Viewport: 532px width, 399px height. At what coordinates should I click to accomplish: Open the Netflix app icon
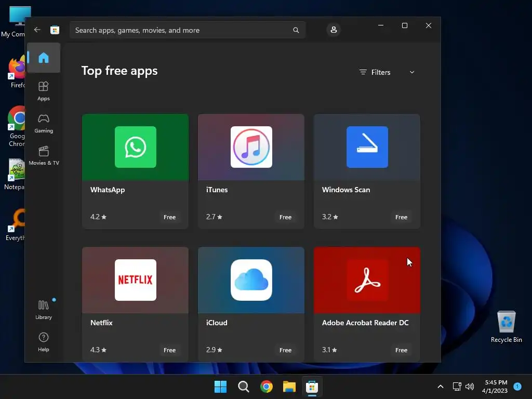[136, 280]
